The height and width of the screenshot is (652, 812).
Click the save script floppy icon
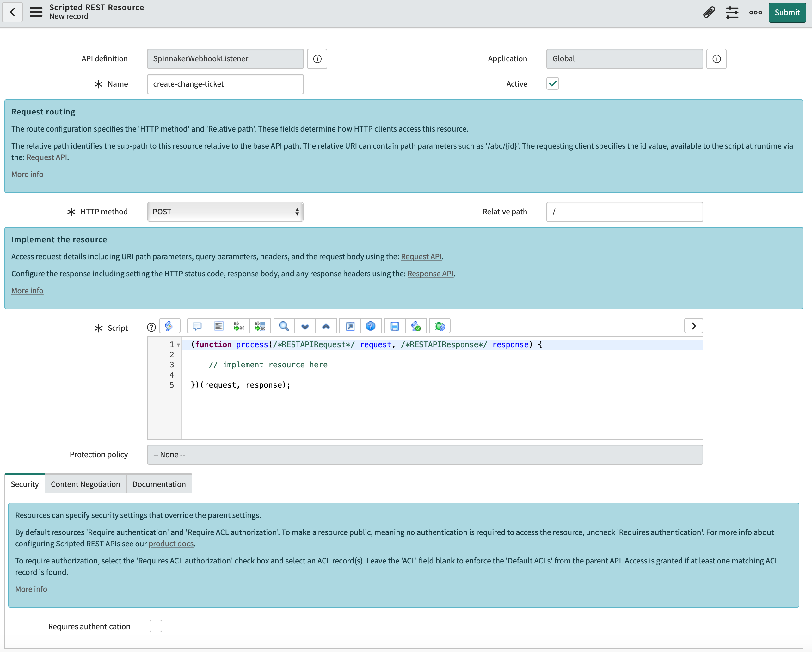pos(394,326)
